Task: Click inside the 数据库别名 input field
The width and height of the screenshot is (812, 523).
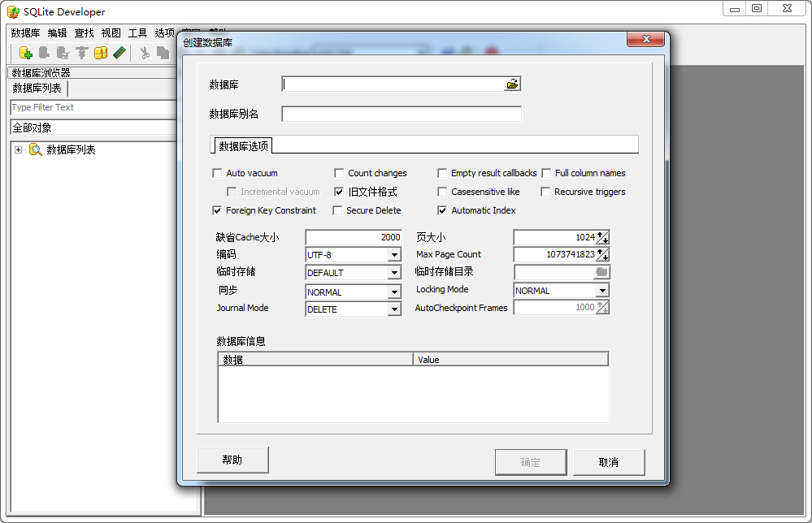Action: 398,114
